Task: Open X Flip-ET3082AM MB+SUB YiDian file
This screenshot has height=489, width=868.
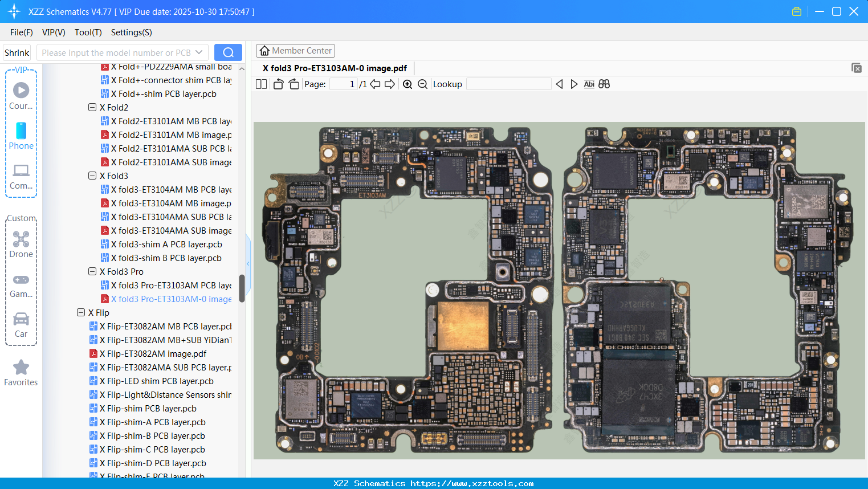Action: coord(161,340)
